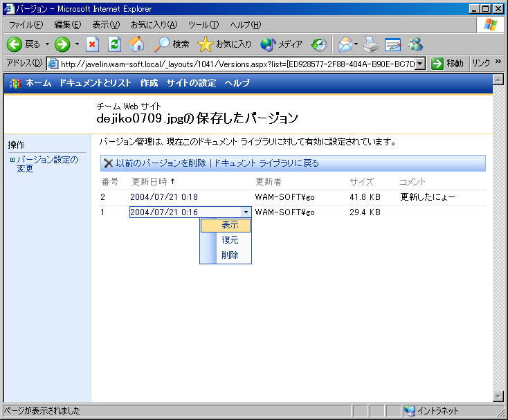This screenshot has width=508, height=420.
Task: Click the comment 更新したにょー
Action: tap(428, 197)
